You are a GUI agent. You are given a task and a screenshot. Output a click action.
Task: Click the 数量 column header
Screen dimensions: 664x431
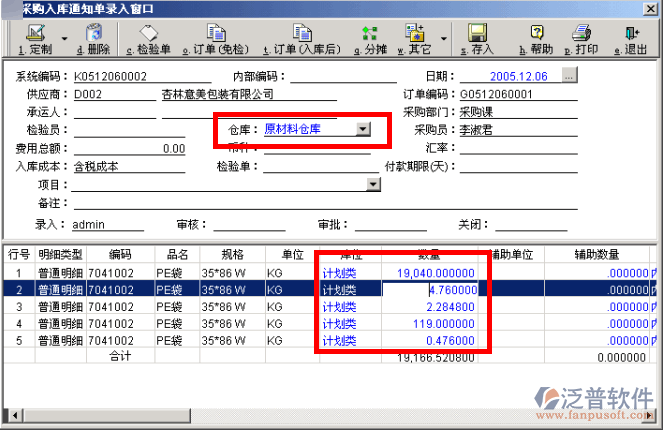click(430, 254)
